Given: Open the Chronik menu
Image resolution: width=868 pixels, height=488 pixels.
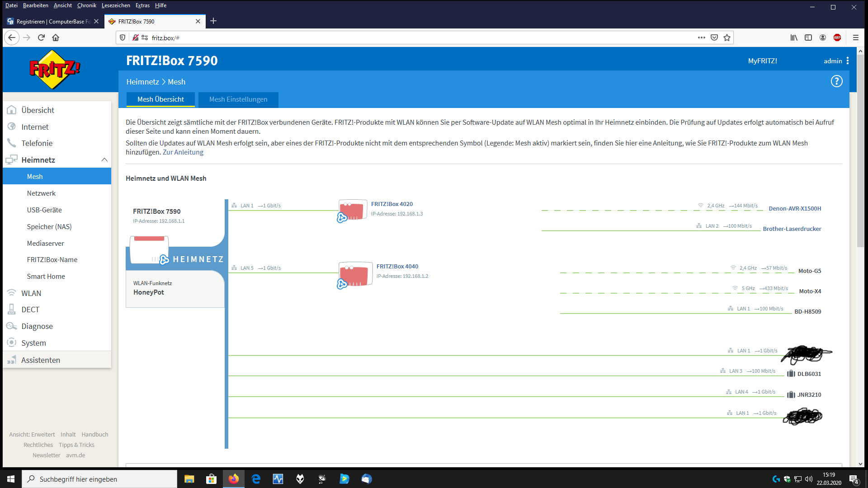Looking at the screenshot, I should tap(87, 5).
